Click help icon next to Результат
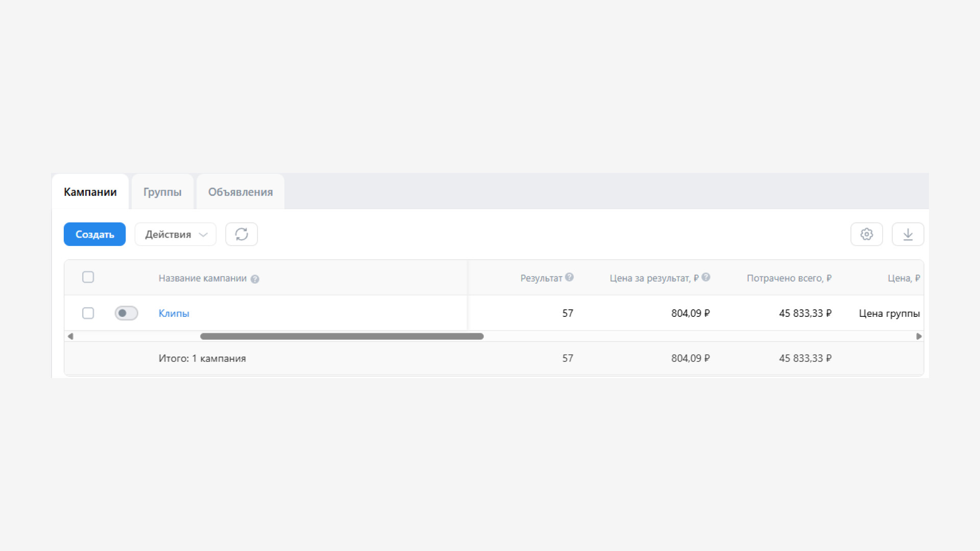 pyautogui.click(x=569, y=277)
